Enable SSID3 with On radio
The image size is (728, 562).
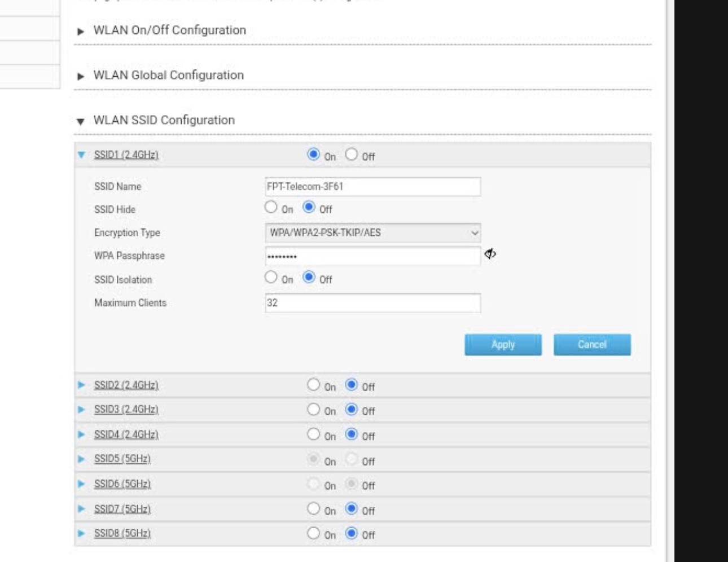pyautogui.click(x=314, y=409)
